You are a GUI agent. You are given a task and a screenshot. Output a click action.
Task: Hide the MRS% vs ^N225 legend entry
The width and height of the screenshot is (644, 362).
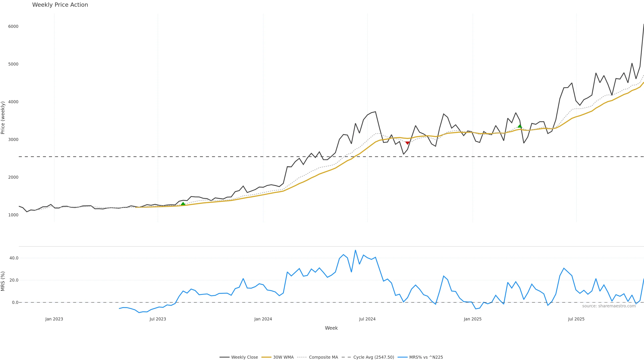click(426, 357)
